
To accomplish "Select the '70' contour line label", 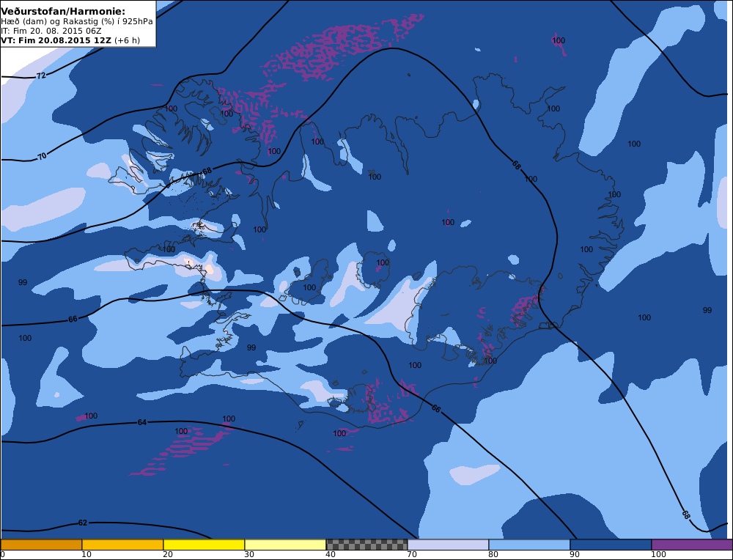I will tap(42, 156).
